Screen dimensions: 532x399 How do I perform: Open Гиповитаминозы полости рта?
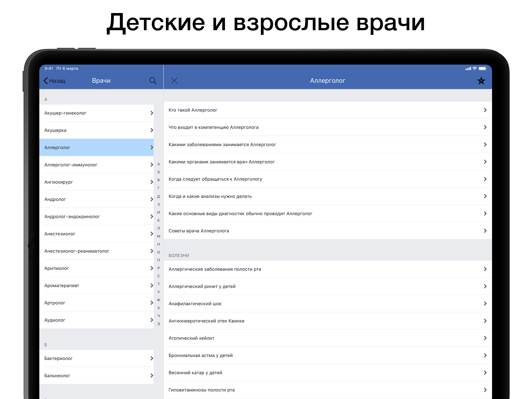(328, 390)
